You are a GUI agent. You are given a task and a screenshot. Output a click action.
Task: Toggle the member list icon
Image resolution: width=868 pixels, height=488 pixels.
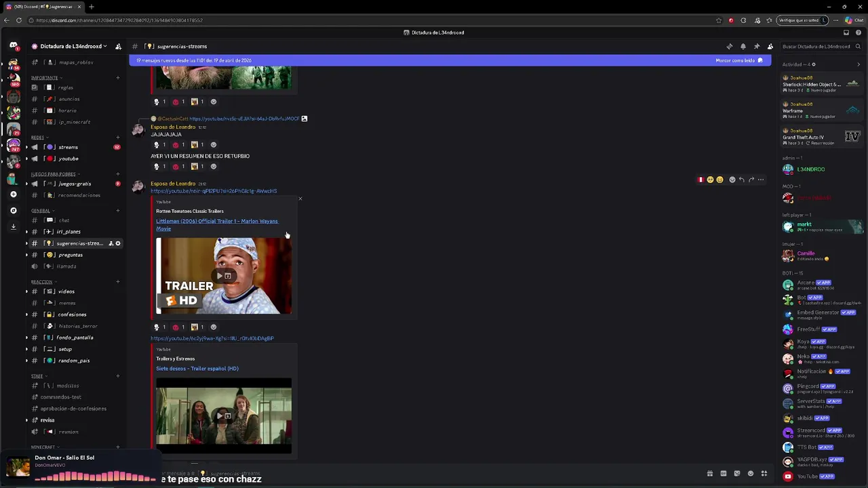click(x=770, y=47)
